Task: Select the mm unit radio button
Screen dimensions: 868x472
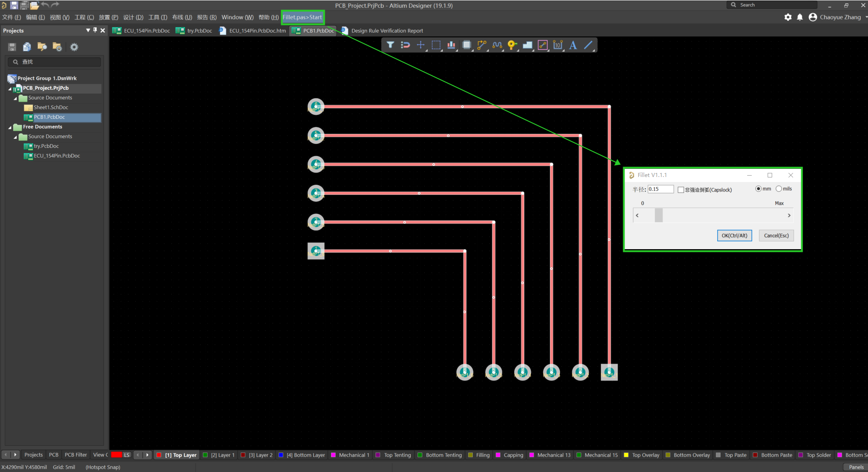Action: coord(758,189)
